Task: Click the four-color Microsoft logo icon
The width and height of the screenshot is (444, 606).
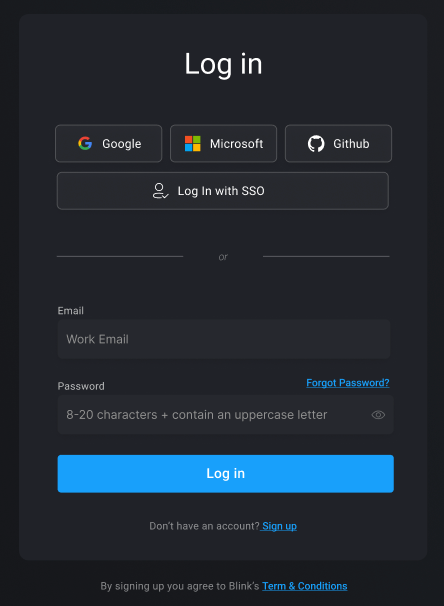Action: [x=192, y=143]
